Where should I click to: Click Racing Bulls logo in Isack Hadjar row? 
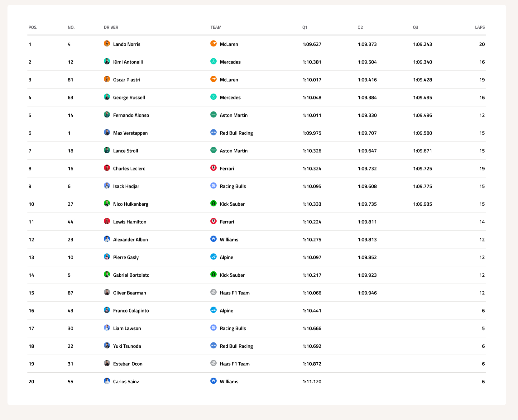coord(213,186)
